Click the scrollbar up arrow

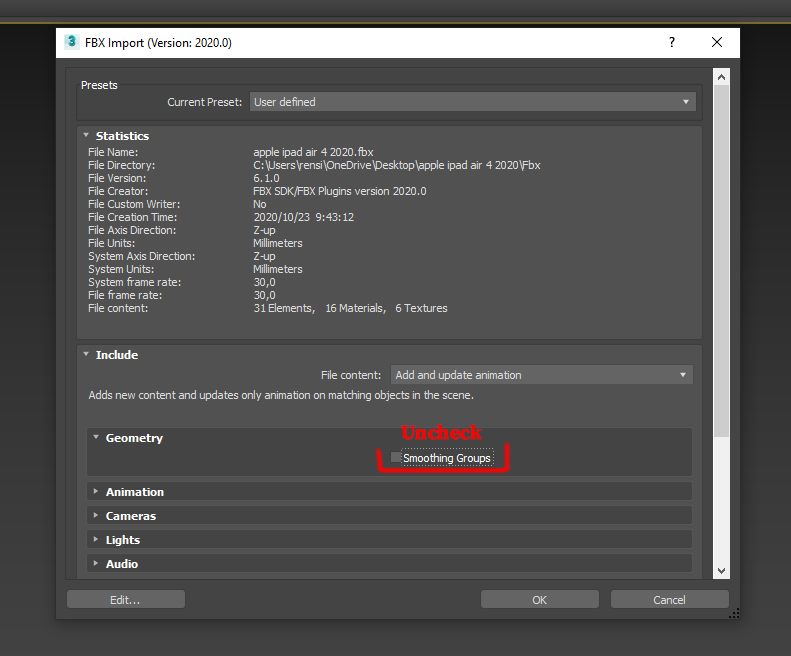pyautogui.click(x=721, y=77)
